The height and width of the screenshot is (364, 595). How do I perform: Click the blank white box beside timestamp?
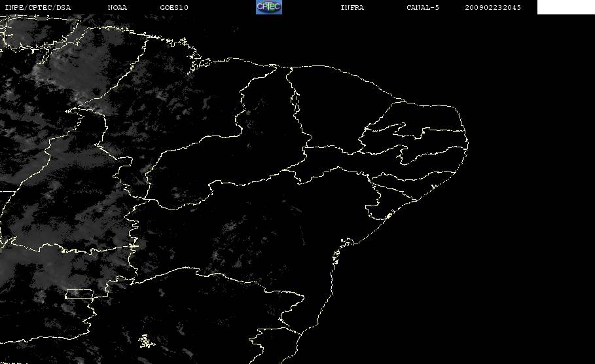tap(566, 7)
